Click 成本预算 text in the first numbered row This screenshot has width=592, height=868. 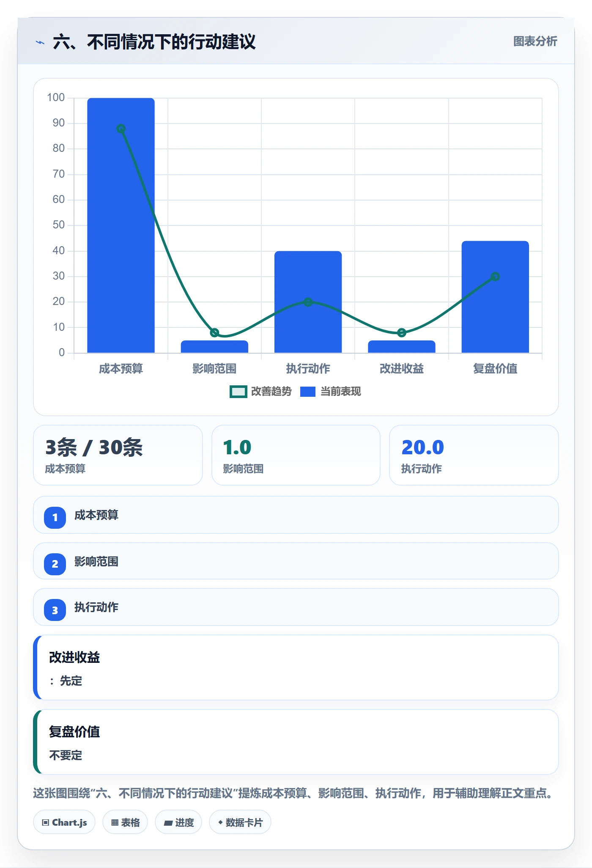96,515
